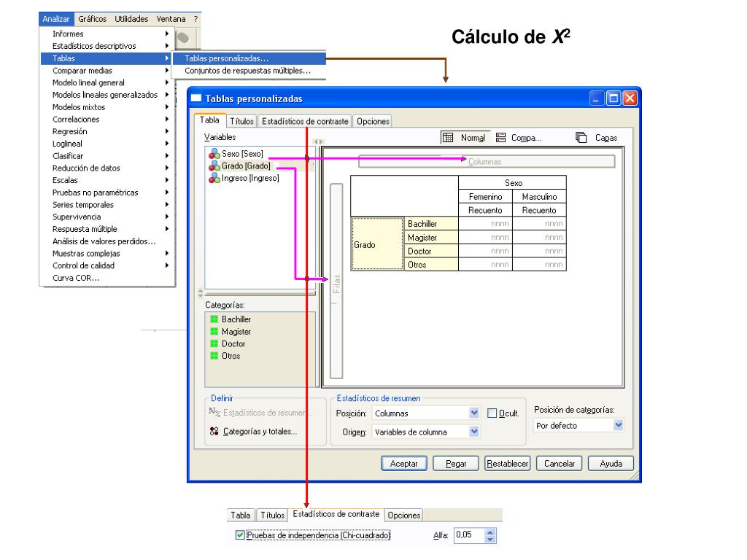Image resolution: width=747 pixels, height=560 pixels.
Task: Open the Posición dropdown showing Columnas
Action: tap(473, 413)
